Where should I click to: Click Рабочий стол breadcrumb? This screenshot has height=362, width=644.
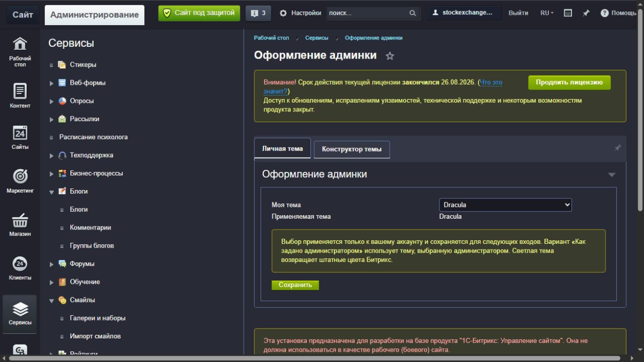point(271,38)
